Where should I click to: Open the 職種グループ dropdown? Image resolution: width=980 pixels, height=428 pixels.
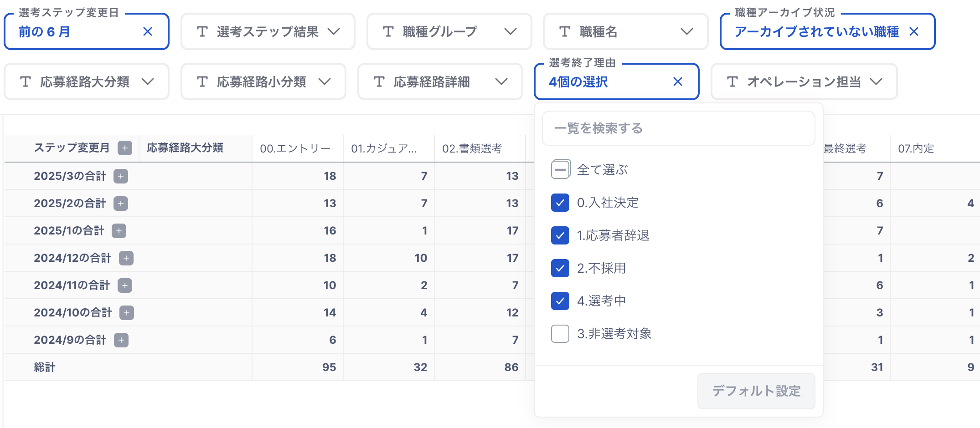[x=449, y=32]
